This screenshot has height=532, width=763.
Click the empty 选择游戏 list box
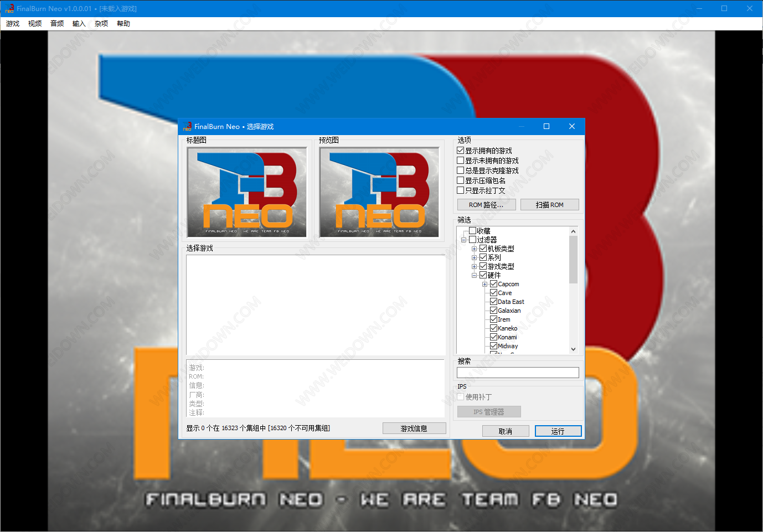tap(316, 305)
